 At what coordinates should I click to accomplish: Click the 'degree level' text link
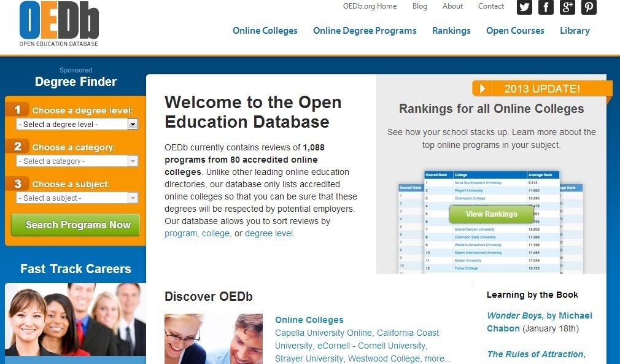click(x=269, y=233)
